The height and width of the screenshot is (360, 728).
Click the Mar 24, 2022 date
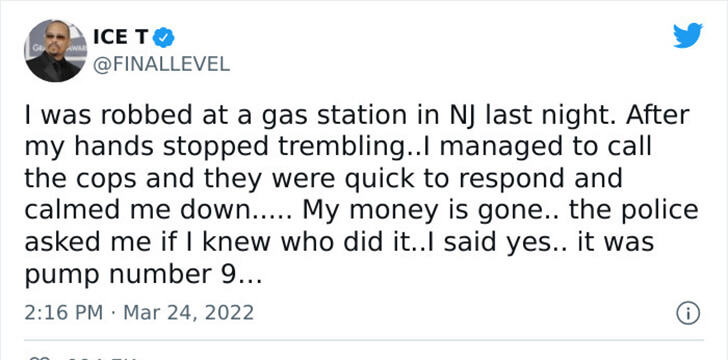[188, 313]
